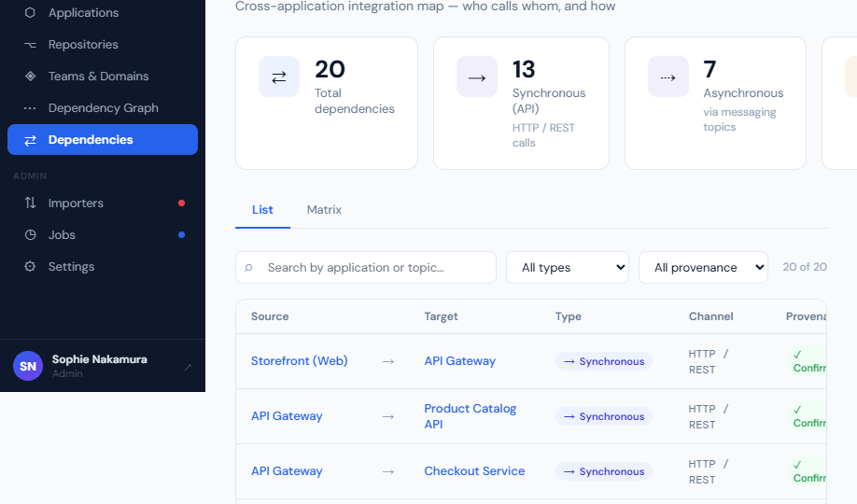This screenshot has height=504, width=857.
Task: Open the Importers admin page
Action: [103, 203]
